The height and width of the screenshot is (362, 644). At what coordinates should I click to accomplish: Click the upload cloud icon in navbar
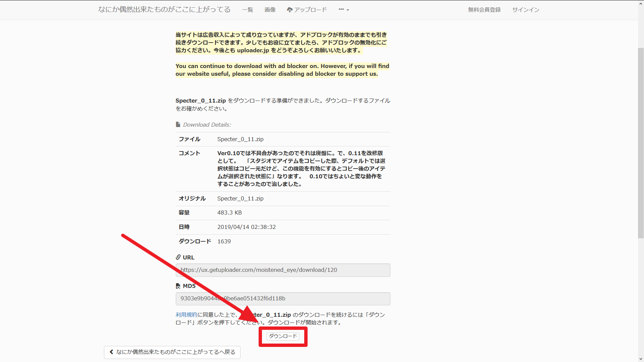(290, 10)
